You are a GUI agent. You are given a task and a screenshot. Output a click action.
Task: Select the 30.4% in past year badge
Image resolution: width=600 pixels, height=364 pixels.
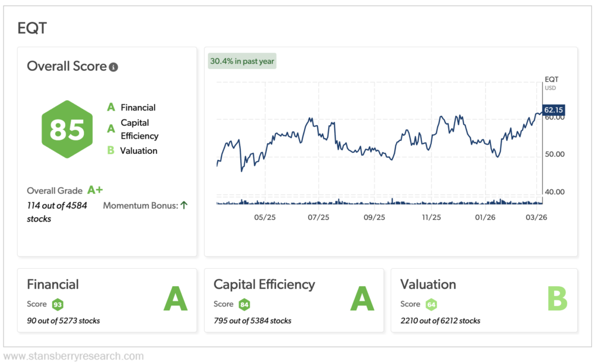pyautogui.click(x=242, y=61)
